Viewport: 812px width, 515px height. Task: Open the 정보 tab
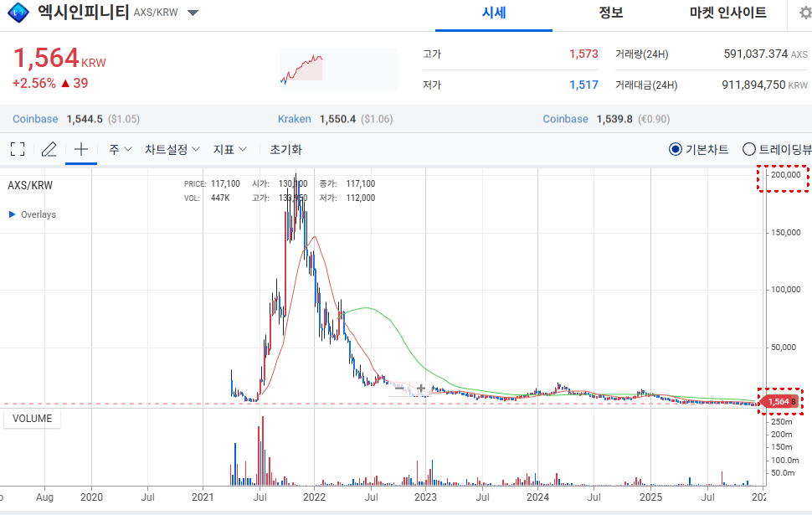pyautogui.click(x=610, y=13)
